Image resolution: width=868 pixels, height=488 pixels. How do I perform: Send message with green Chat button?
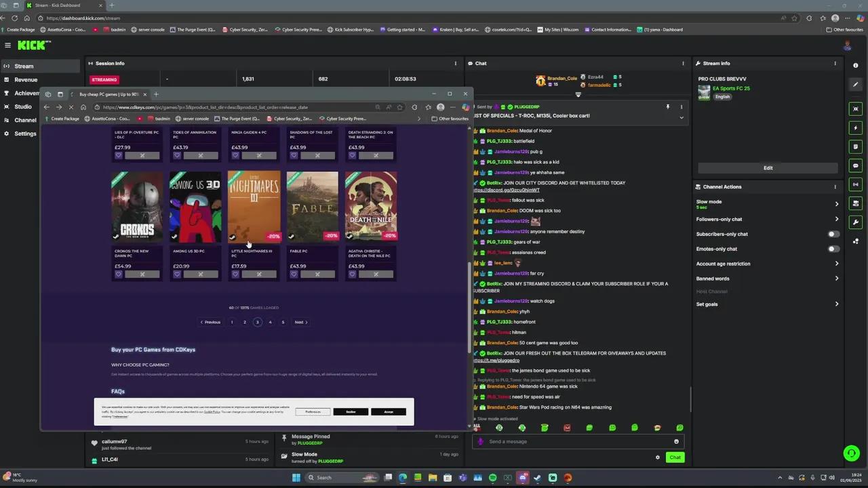[675, 457]
